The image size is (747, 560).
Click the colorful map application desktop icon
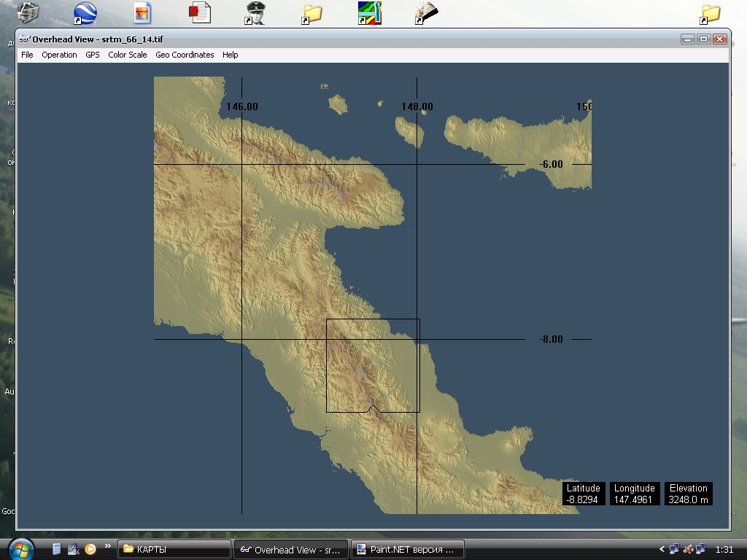point(369,13)
